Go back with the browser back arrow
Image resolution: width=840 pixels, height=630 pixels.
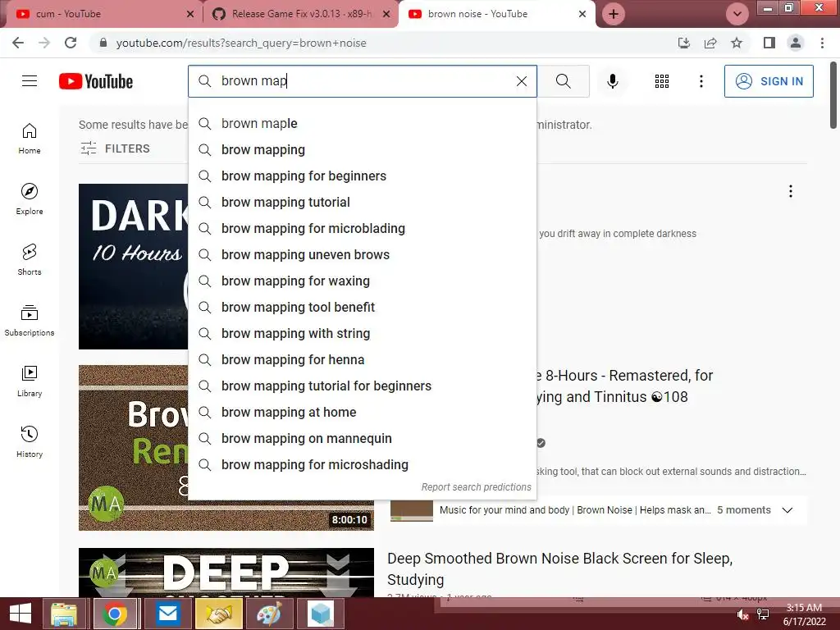pyautogui.click(x=18, y=43)
